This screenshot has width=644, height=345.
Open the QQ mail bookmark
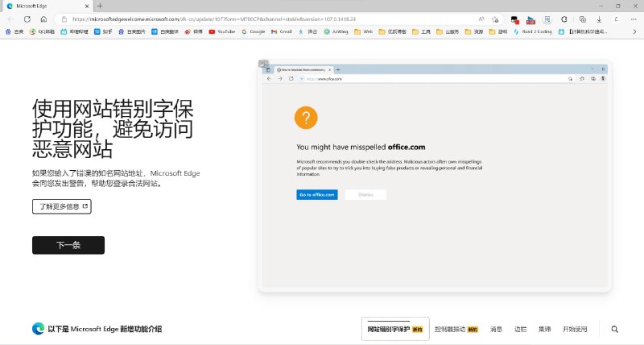[43, 31]
